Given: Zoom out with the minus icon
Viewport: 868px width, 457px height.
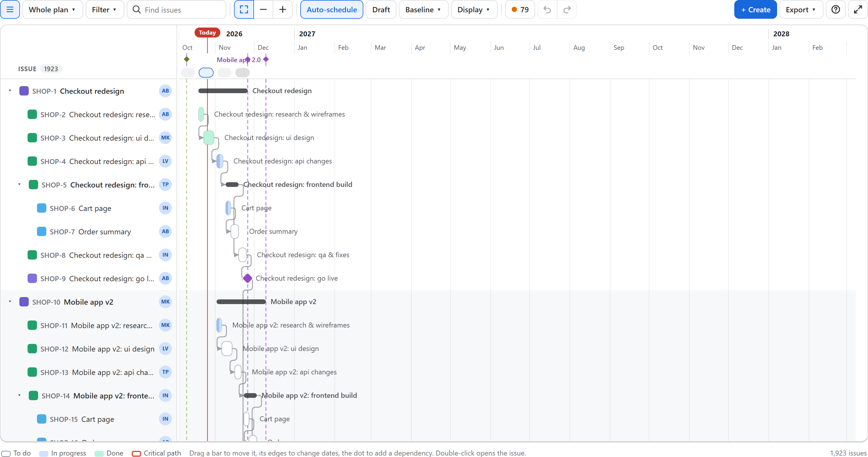Looking at the screenshot, I should click(263, 9).
